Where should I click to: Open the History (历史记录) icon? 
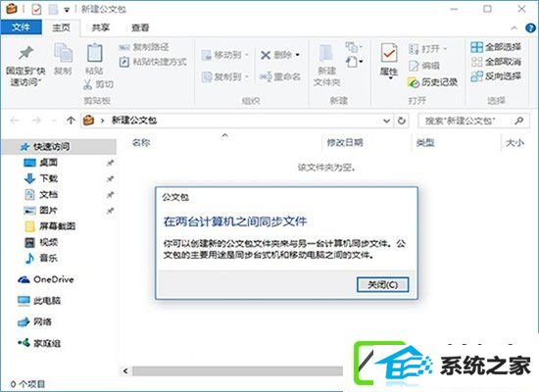pyautogui.click(x=414, y=82)
